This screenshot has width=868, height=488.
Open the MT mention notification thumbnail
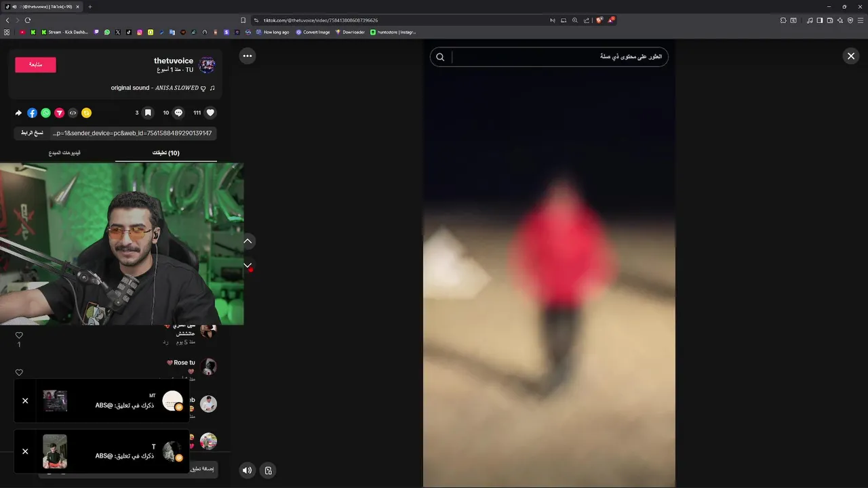click(55, 401)
